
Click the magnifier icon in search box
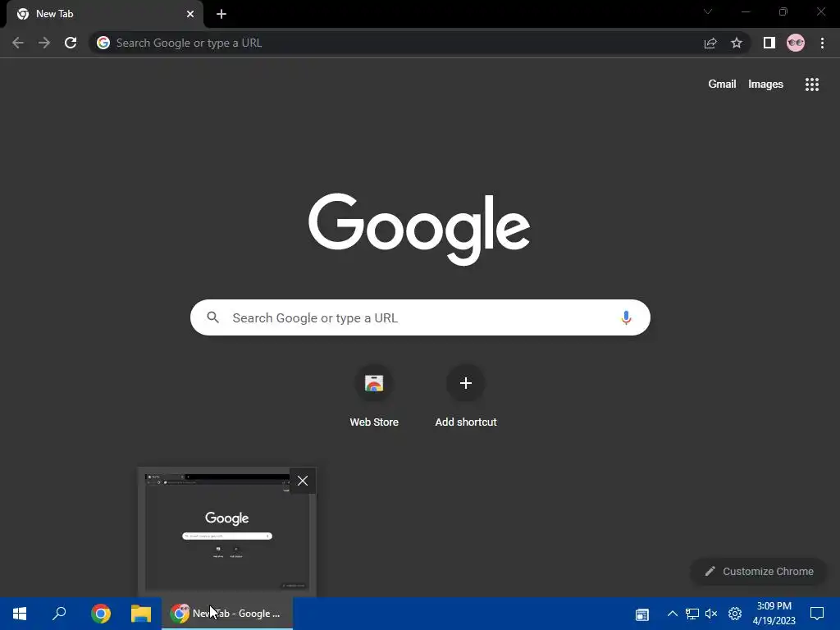pyautogui.click(x=212, y=317)
